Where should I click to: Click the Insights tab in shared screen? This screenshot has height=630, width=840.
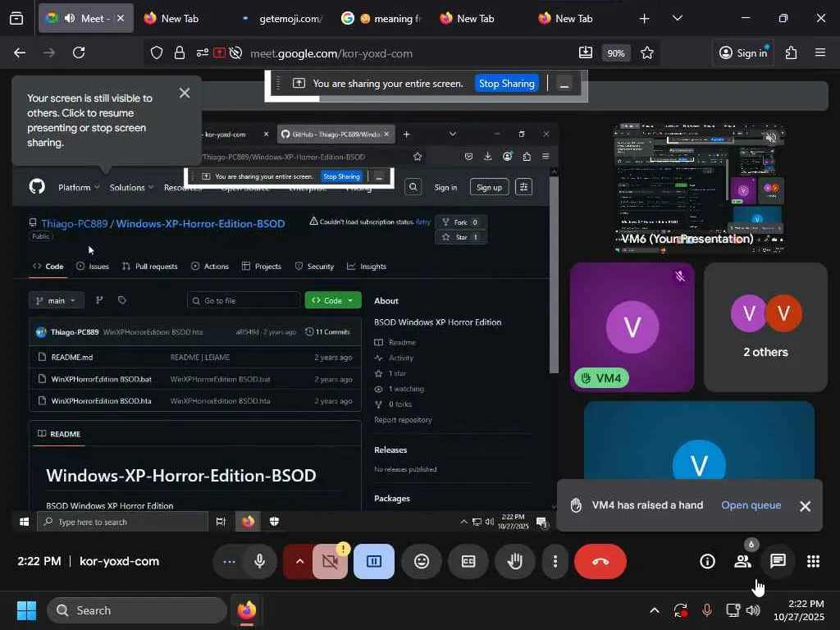click(367, 267)
